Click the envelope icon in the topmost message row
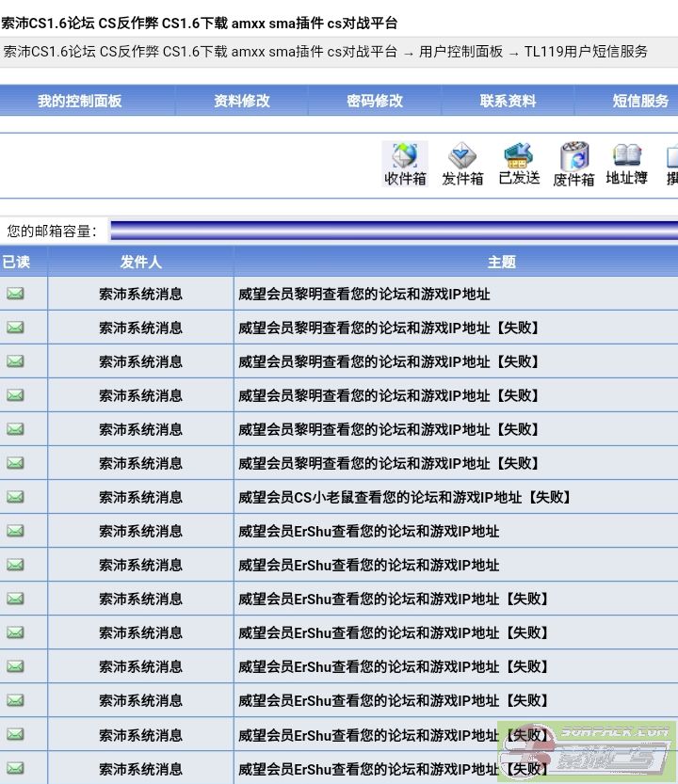The height and width of the screenshot is (784, 678). pos(15,294)
